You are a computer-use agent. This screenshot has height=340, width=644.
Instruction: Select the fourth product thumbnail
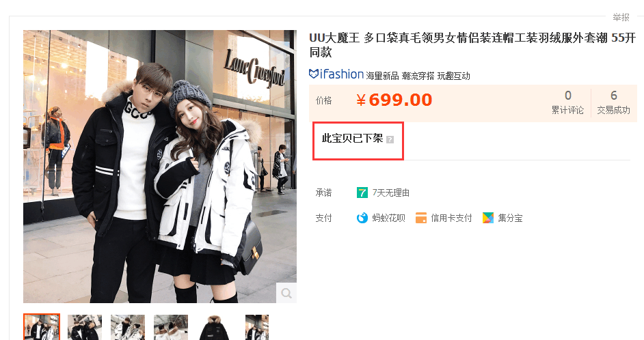pyautogui.click(x=171, y=327)
